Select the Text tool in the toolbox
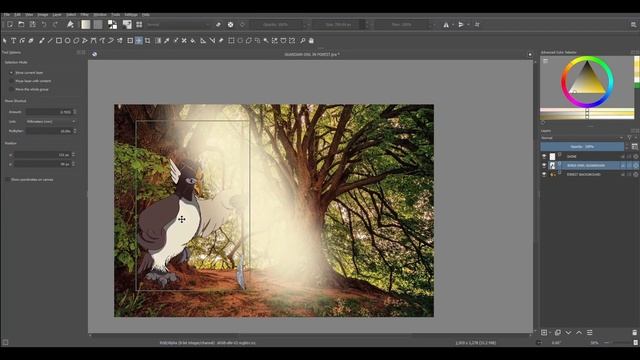The image size is (640, 360). 13,41
